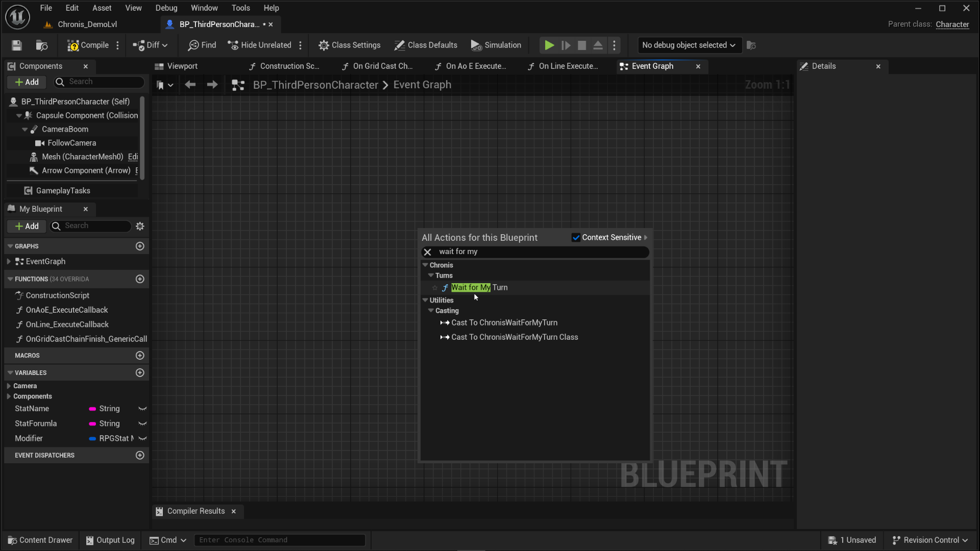Click the Find button in toolbar
Image resolution: width=980 pixels, height=551 pixels.
point(202,45)
